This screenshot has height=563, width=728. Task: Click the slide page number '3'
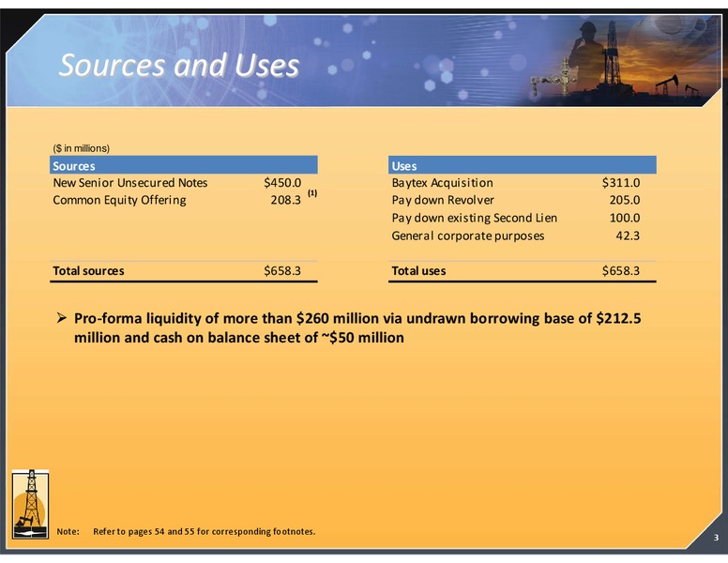pyautogui.click(x=716, y=538)
